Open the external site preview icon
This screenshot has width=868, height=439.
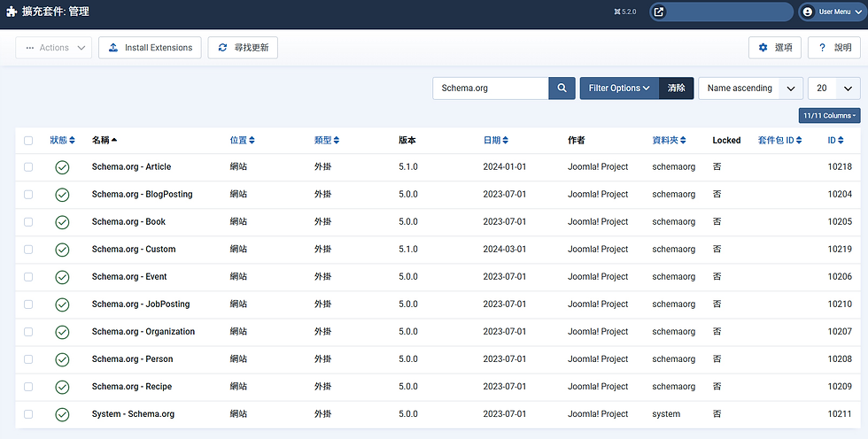659,12
